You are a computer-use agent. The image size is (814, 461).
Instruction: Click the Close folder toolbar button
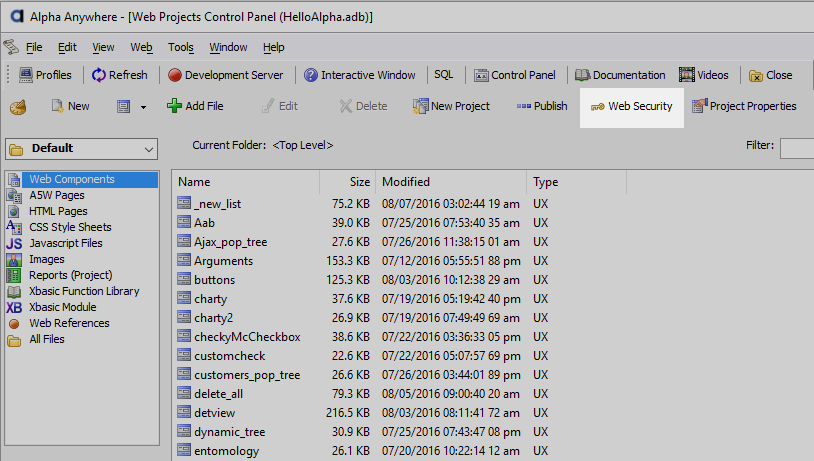click(770, 75)
